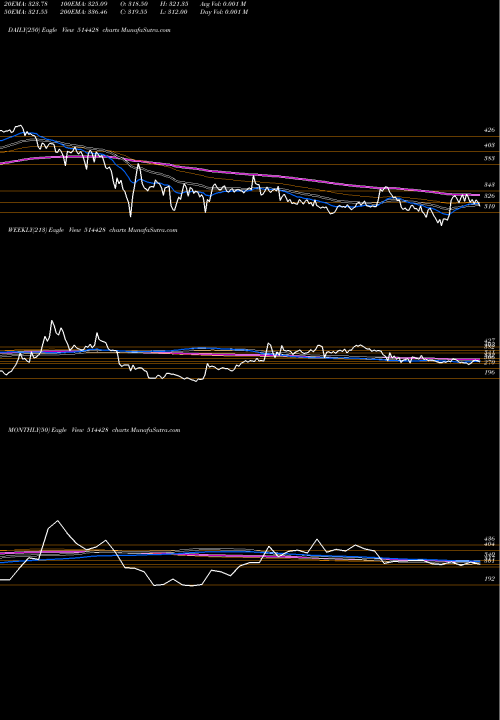Viewport: 500px width, 720px height.
Task: Click the DAILY(250) chart title
Action: pos(89,30)
